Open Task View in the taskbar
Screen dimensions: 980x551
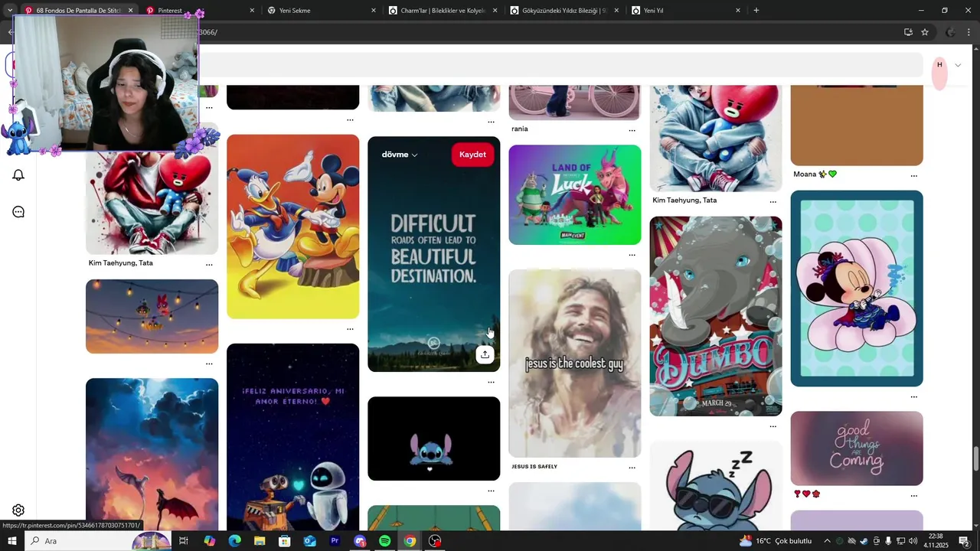pos(184,541)
